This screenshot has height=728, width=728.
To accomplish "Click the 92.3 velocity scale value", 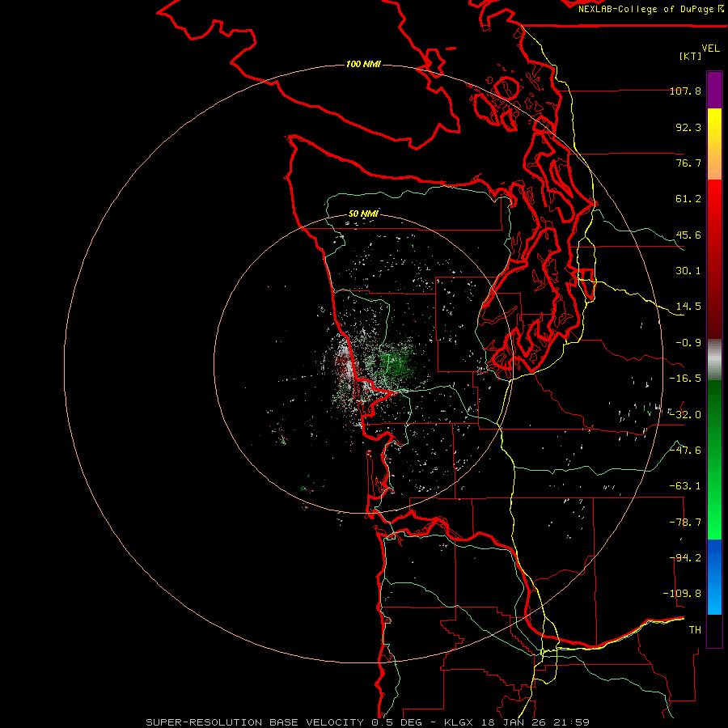I will pyautogui.click(x=688, y=127).
